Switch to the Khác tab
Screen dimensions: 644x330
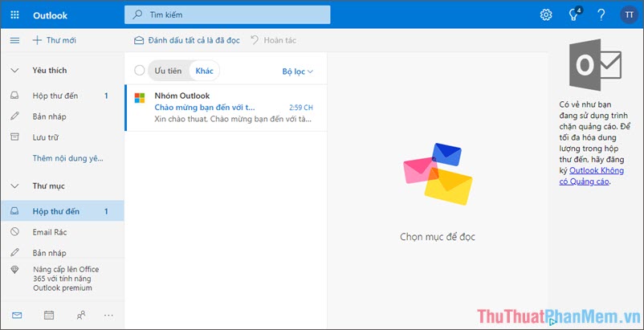point(204,71)
